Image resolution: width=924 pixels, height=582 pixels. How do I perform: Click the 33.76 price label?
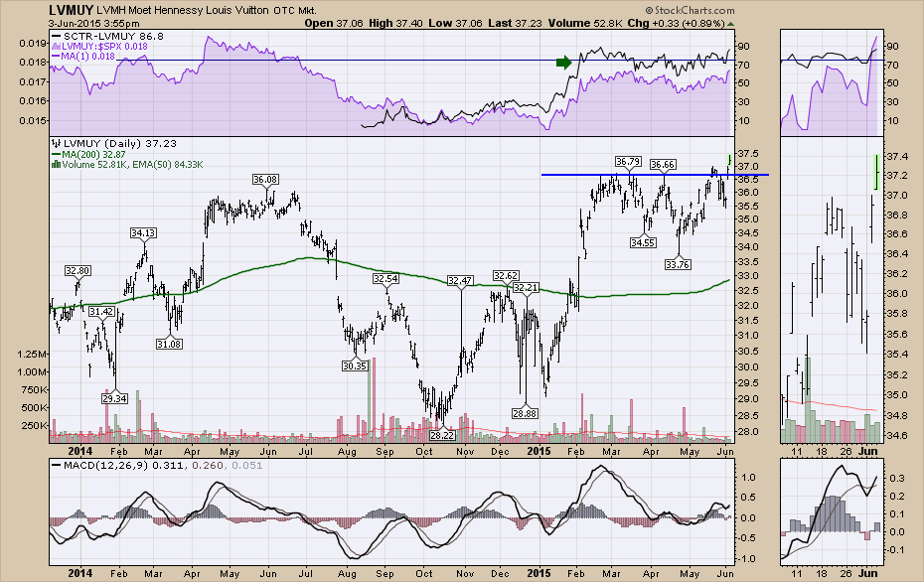click(x=678, y=264)
